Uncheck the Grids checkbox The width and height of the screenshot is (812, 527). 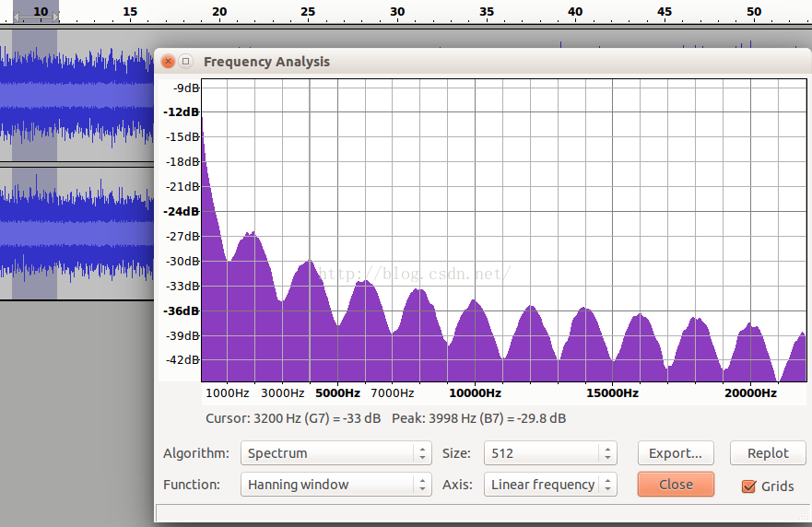(748, 486)
